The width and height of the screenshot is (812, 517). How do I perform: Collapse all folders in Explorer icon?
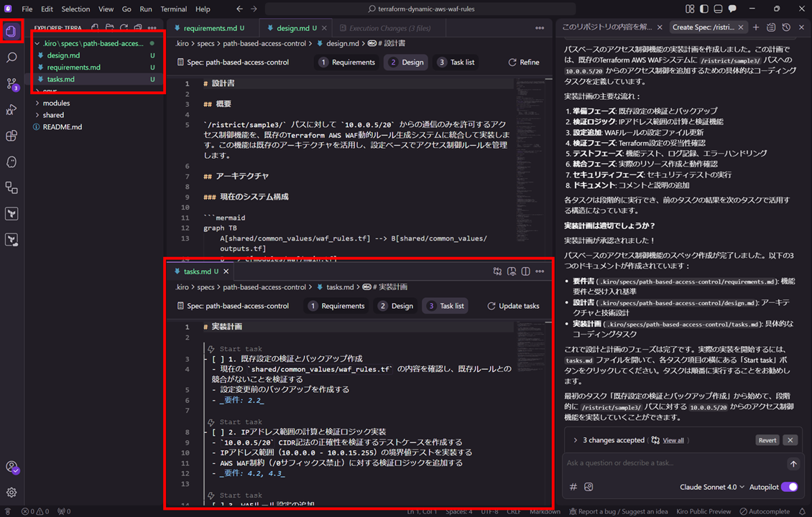click(138, 28)
